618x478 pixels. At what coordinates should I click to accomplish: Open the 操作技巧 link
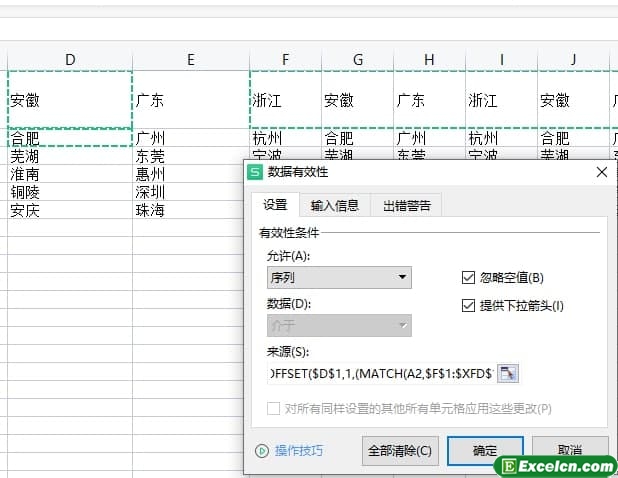pos(299,451)
